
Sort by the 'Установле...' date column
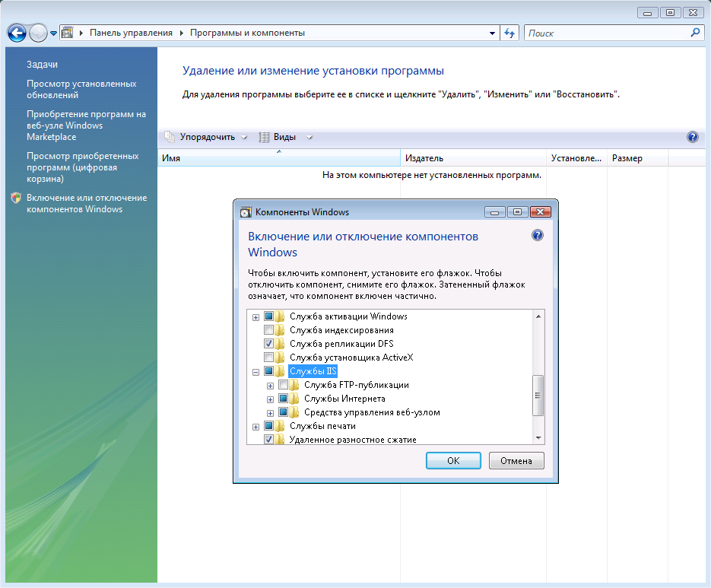click(x=576, y=158)
